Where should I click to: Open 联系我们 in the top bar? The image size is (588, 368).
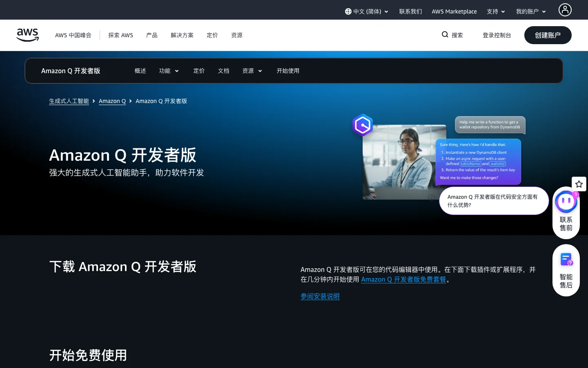pos(411,11)
